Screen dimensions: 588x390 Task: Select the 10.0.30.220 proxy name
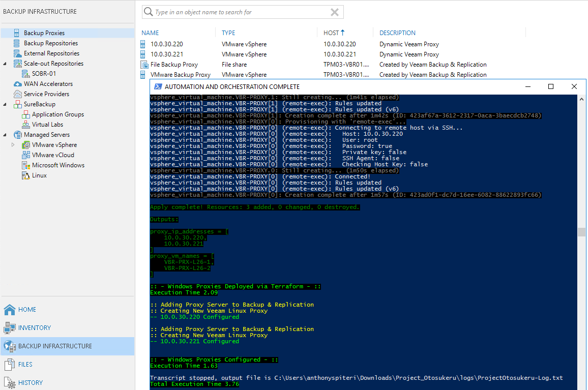[167, 44]
